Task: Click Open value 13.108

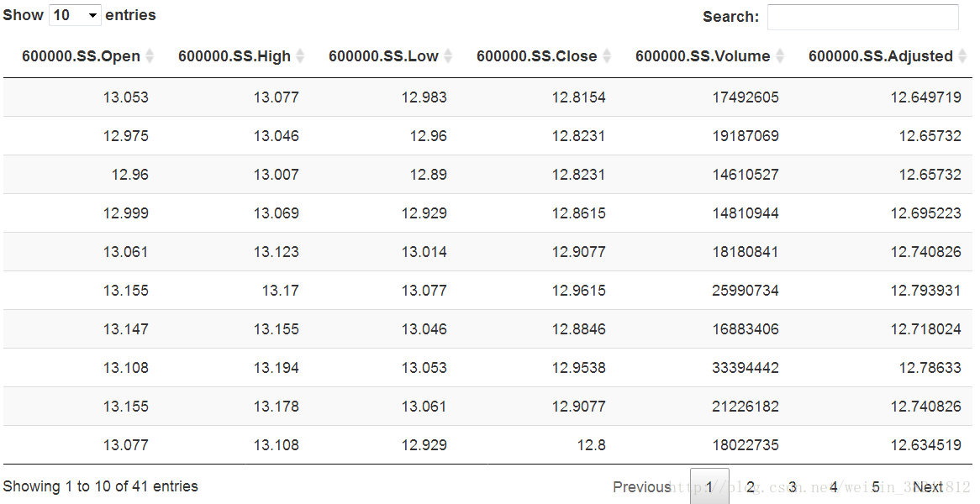Action: click(125, 369)
